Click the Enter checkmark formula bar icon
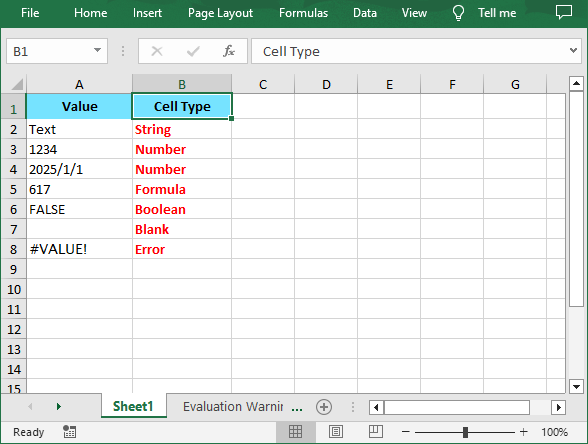Image resolution: width=588 pixels, height=444 pixels. point(193,51)
